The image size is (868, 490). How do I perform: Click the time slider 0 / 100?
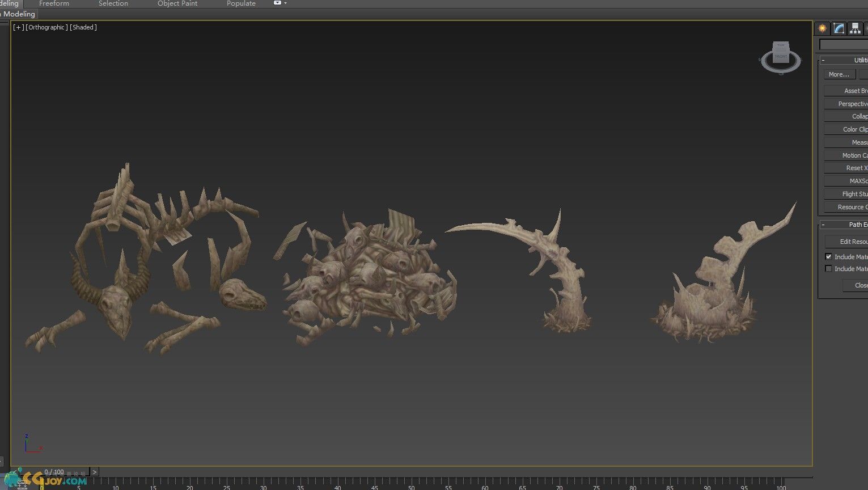[x=54, y=472]
